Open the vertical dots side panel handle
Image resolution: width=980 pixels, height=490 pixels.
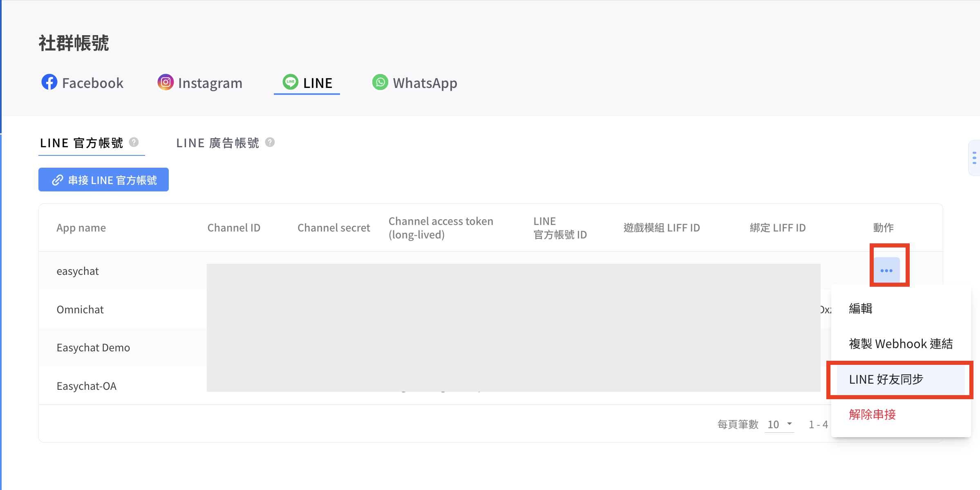974,157
